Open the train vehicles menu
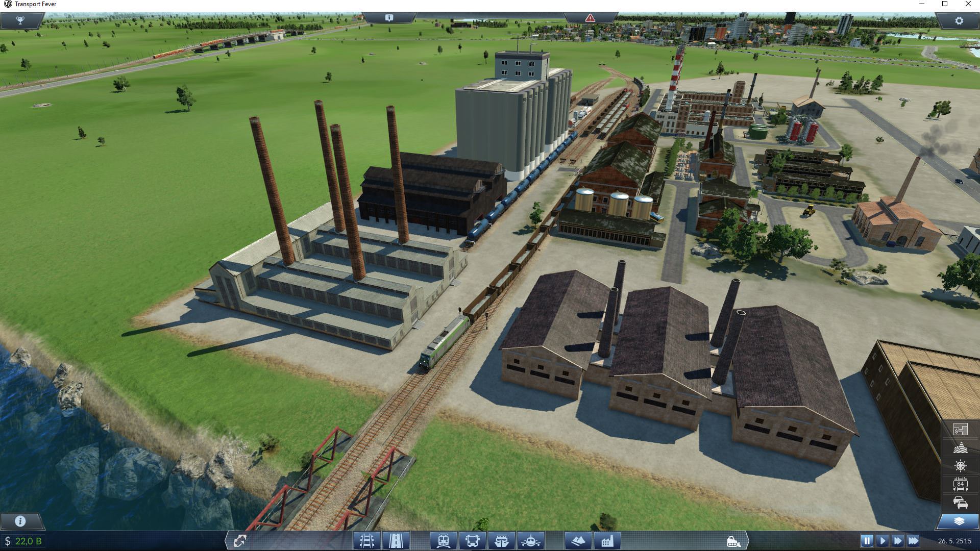Screen dimensions: 980x551 pyautogui.click(x=443, y=541)
